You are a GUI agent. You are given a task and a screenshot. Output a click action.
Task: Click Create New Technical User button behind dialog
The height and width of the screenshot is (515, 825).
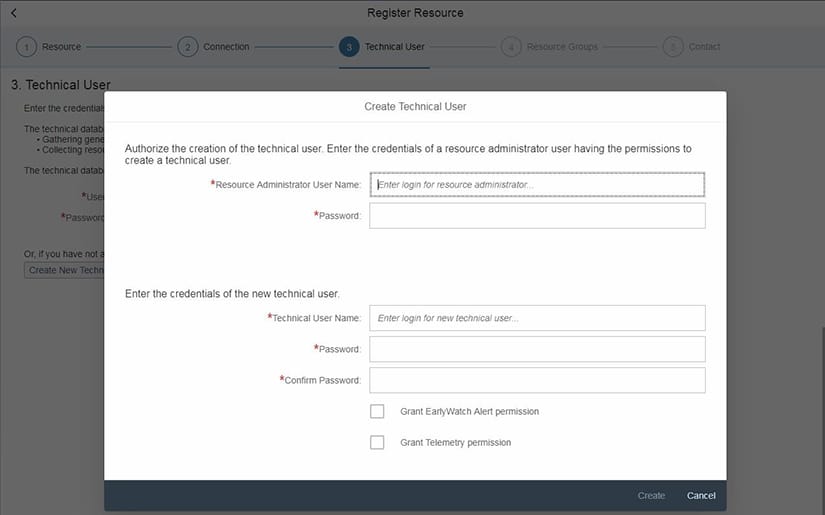pyautogui.click(x=64, y=270)
